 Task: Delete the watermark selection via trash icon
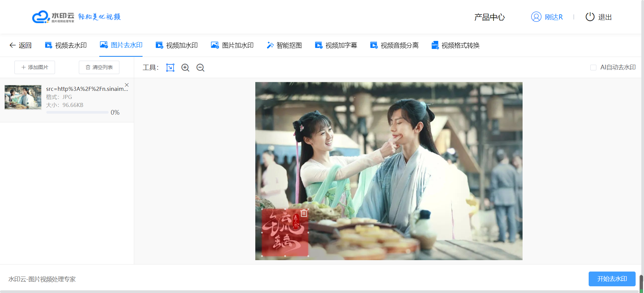point(304,213)
